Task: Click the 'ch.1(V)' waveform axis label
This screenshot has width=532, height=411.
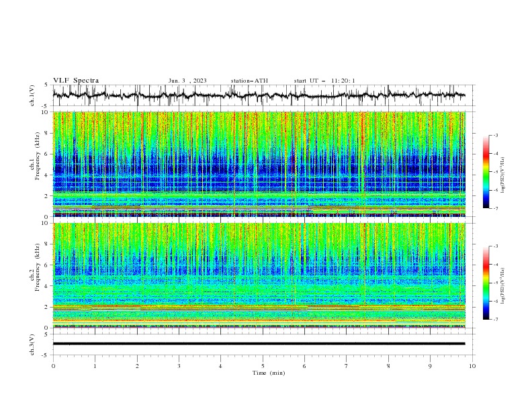Action: [32, 95]
